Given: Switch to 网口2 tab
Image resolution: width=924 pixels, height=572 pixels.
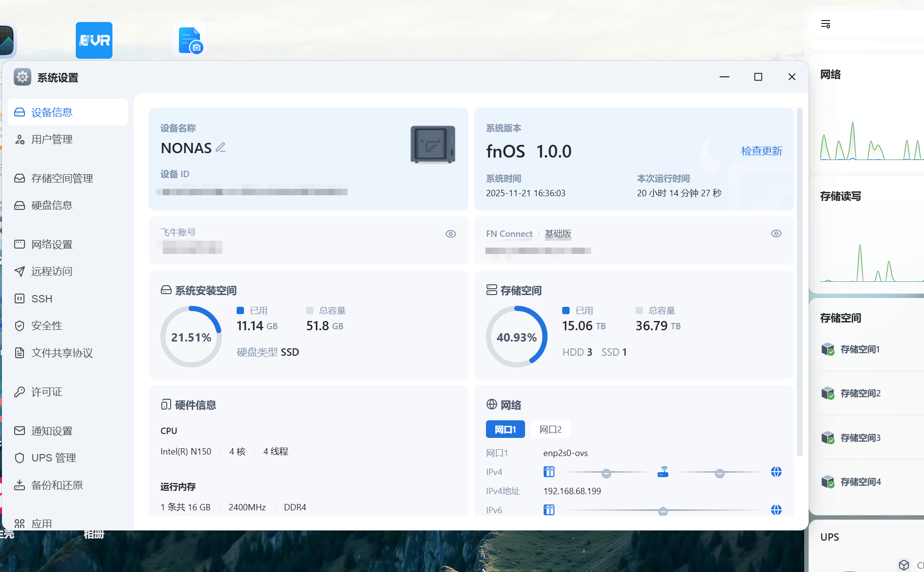Looking at the screenshot, I should 550,429.
